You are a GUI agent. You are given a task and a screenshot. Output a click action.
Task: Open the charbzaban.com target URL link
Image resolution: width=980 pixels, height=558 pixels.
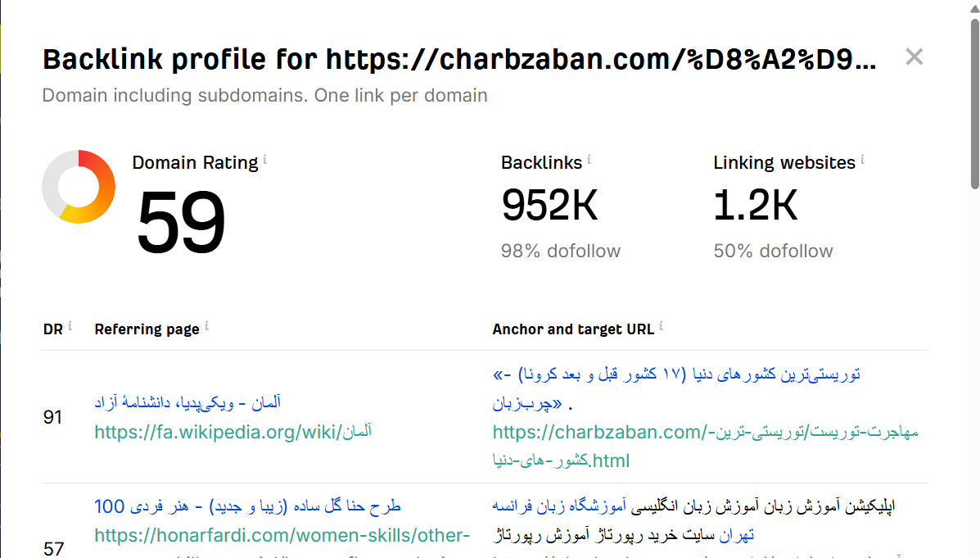(704, 432)
